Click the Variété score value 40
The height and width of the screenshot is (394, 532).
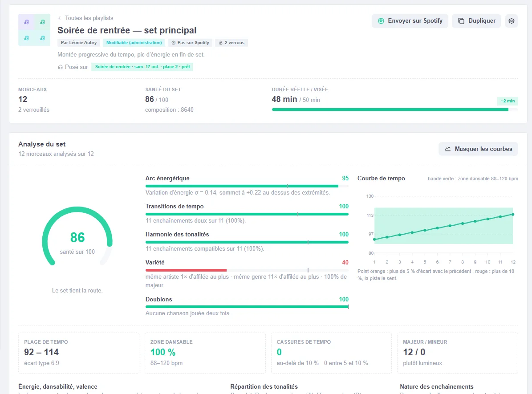point(345,262)
